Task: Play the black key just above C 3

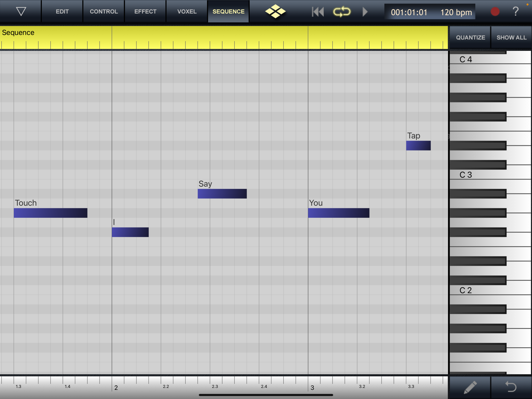Action: point(478,165)
